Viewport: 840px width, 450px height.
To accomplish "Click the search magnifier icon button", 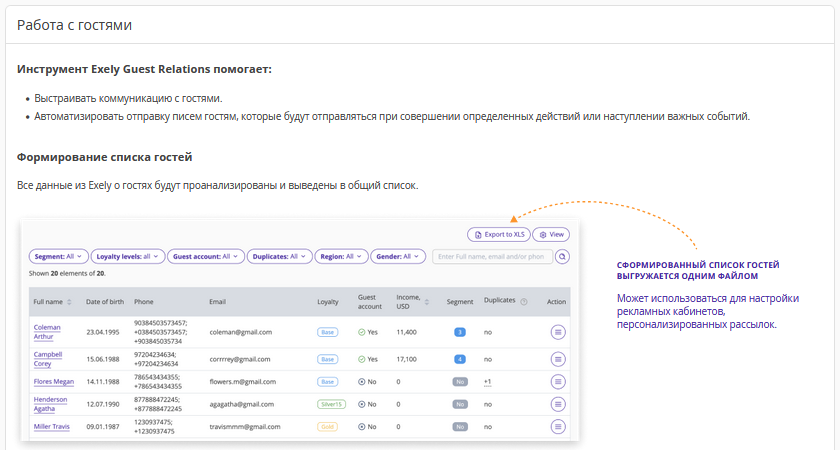I will click(562, 257).
